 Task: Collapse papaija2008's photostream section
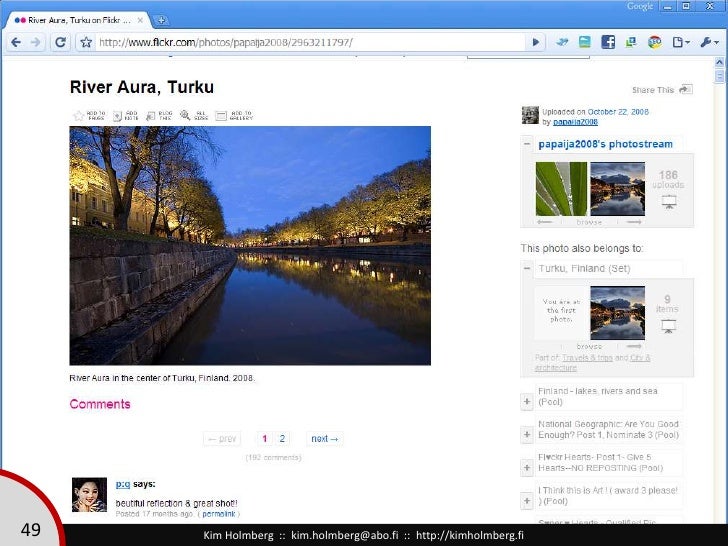pyautogui.click(x=526, y=144)
